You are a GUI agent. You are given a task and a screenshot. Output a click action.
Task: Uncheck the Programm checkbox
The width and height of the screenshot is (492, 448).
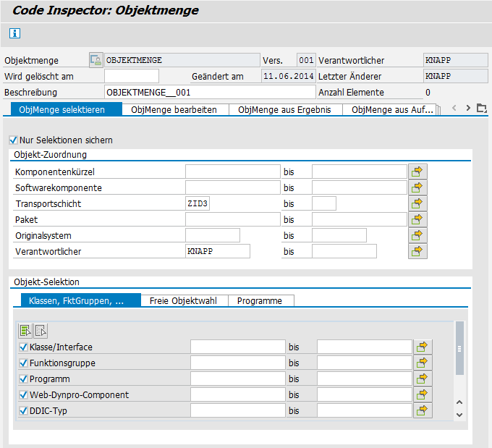pos(23,379)
